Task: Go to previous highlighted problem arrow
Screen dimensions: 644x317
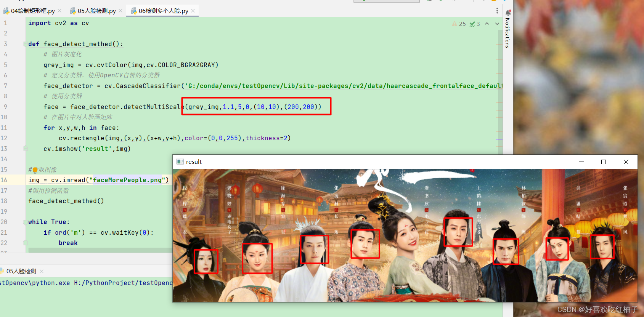Action: coord(487,24)
